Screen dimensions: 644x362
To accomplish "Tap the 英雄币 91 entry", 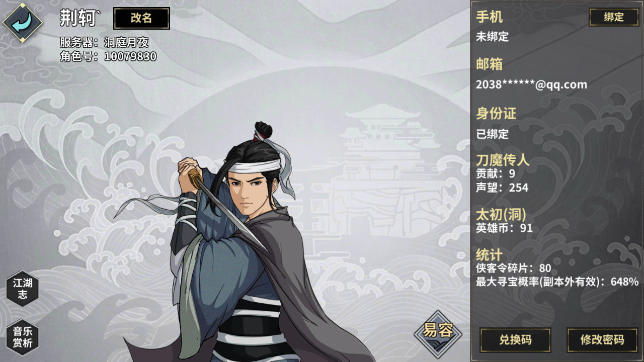I will click(x=504, y=228).
